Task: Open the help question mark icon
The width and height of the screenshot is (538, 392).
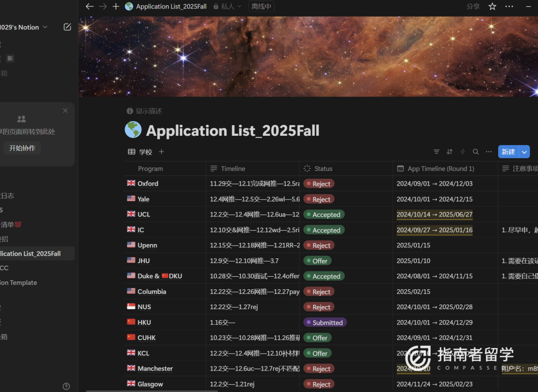Action: pos(66,386)
